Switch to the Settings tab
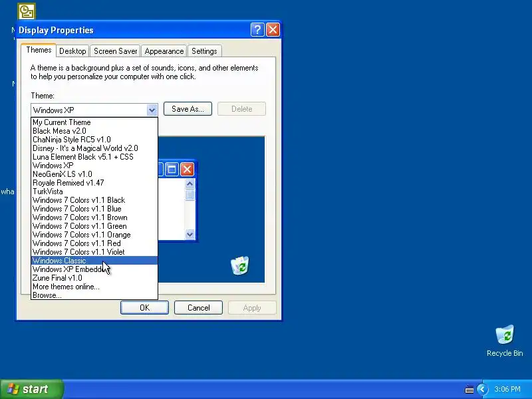This screenshot has height=399, width=532. [204, 51]
